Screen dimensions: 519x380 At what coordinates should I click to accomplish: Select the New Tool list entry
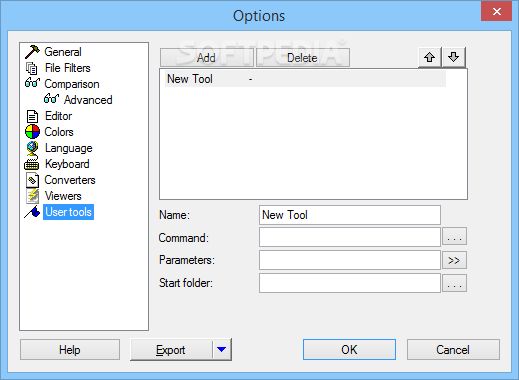point(305,79)
